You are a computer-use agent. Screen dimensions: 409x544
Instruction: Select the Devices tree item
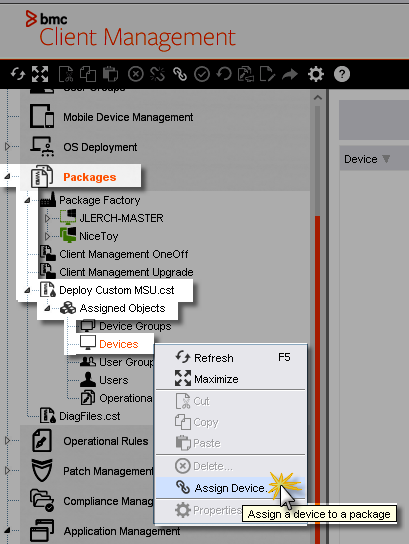119,344
